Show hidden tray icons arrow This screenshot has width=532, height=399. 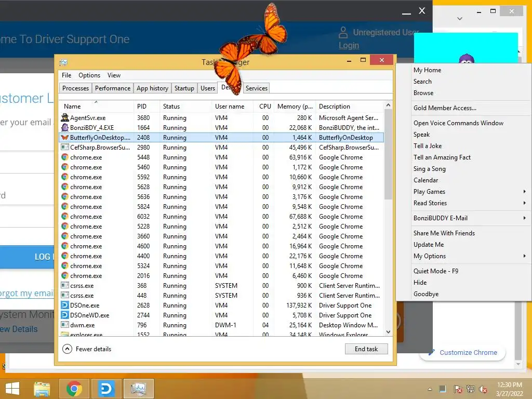[430, 389]
